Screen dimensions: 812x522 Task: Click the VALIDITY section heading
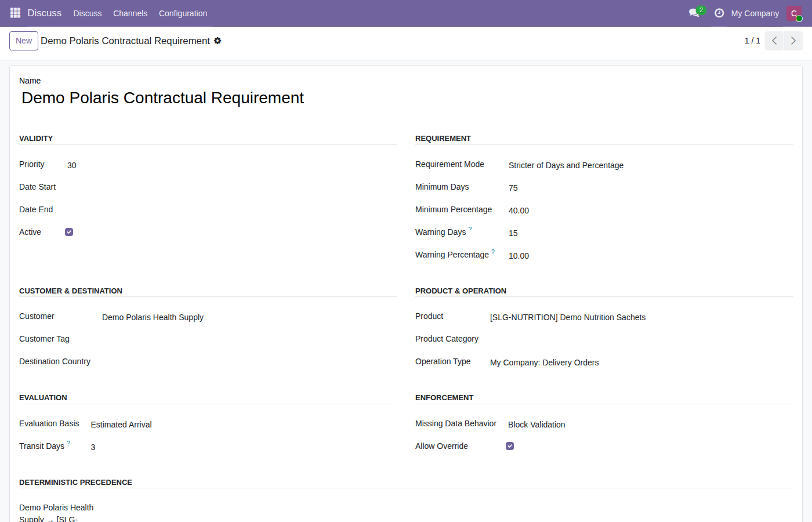click(36, 138)
